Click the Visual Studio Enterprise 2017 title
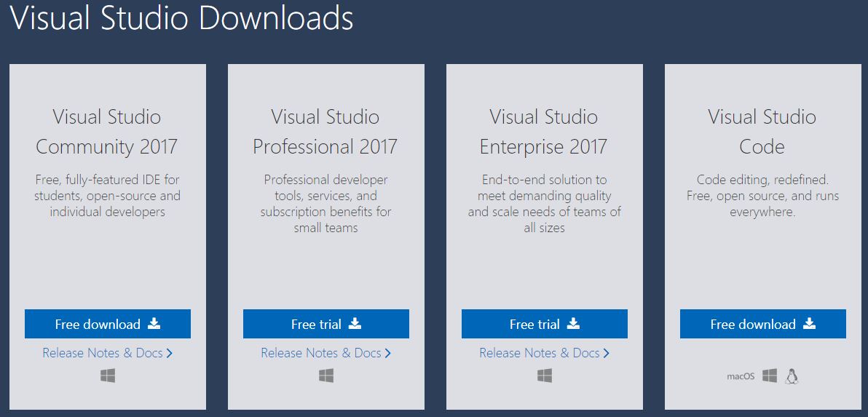The height and width of the screenshot is (417, 868). [544, 132]
